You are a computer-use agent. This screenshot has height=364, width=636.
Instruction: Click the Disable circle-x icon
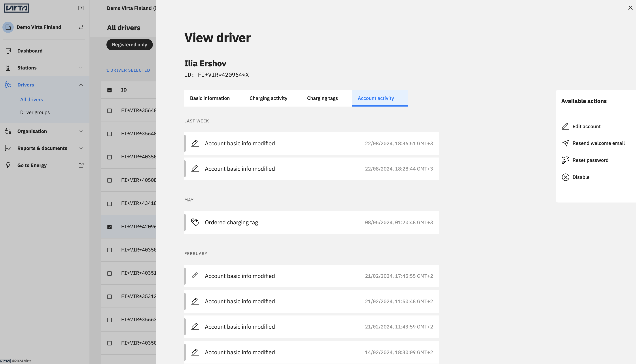point(566,177)
